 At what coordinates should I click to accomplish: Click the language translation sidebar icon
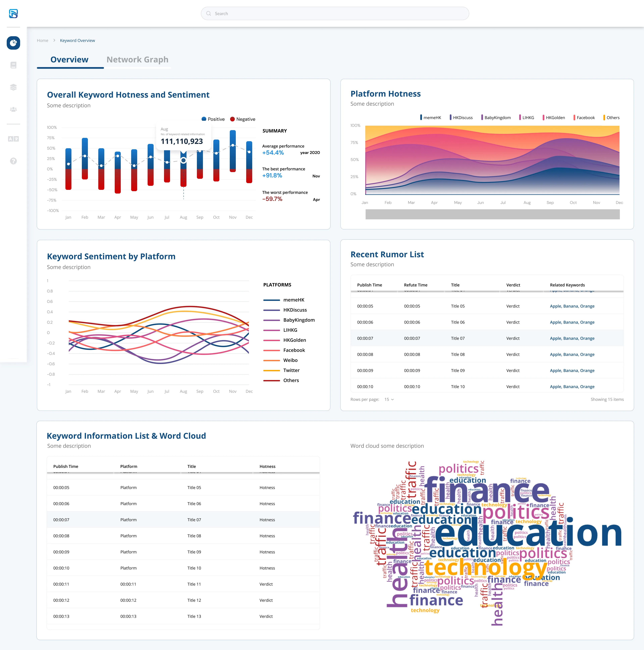13,139
